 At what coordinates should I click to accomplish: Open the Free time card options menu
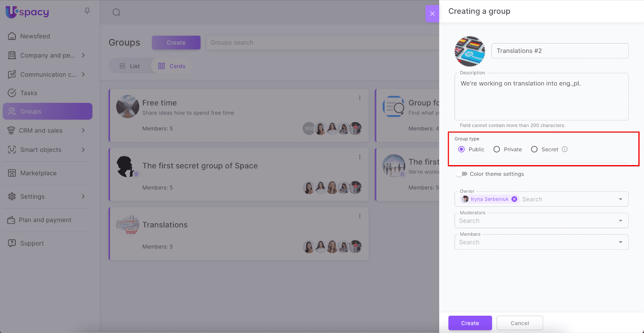(x=359, y=98)
